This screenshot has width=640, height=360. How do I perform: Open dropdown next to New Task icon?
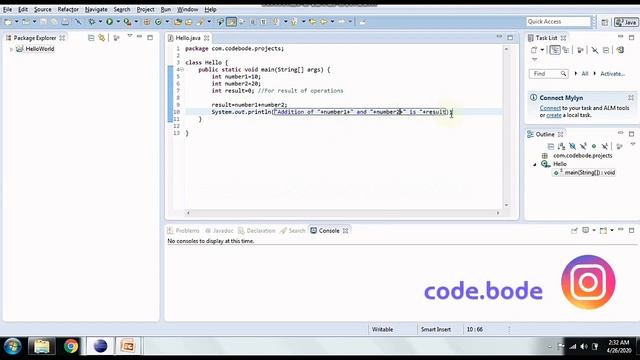[542, 50]
